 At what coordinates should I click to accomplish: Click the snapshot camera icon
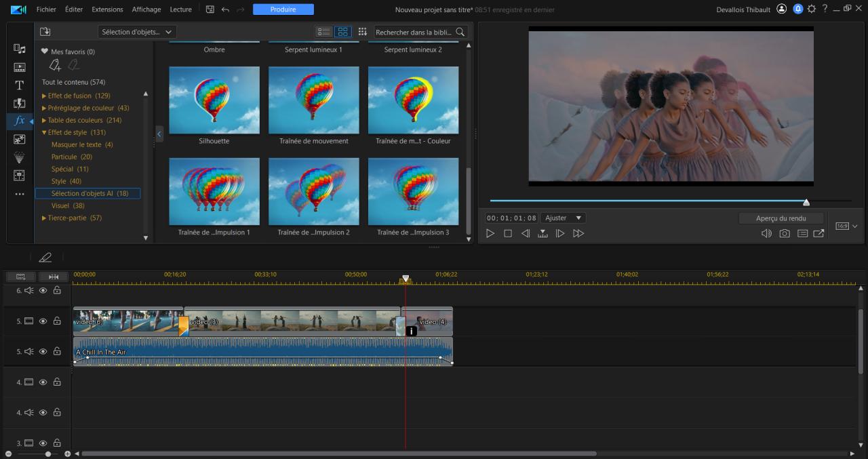click(785, 233)
